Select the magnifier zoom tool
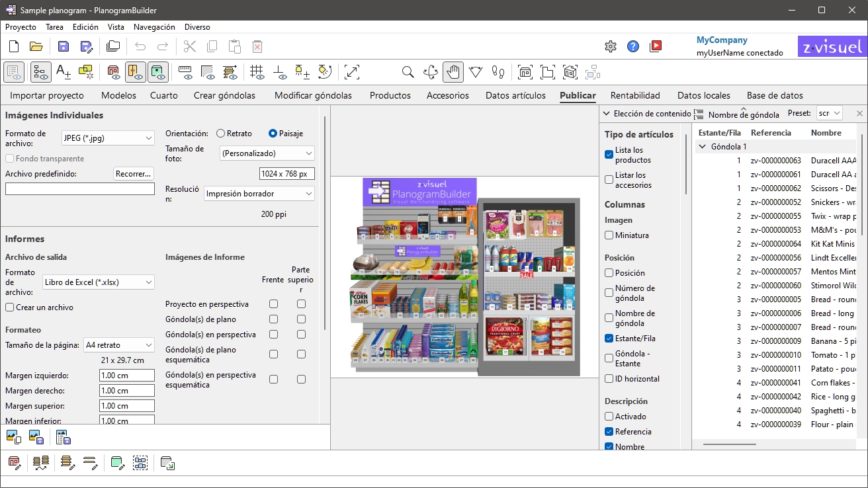The width and height of the screenshot is (868, 488). point(408,71)
